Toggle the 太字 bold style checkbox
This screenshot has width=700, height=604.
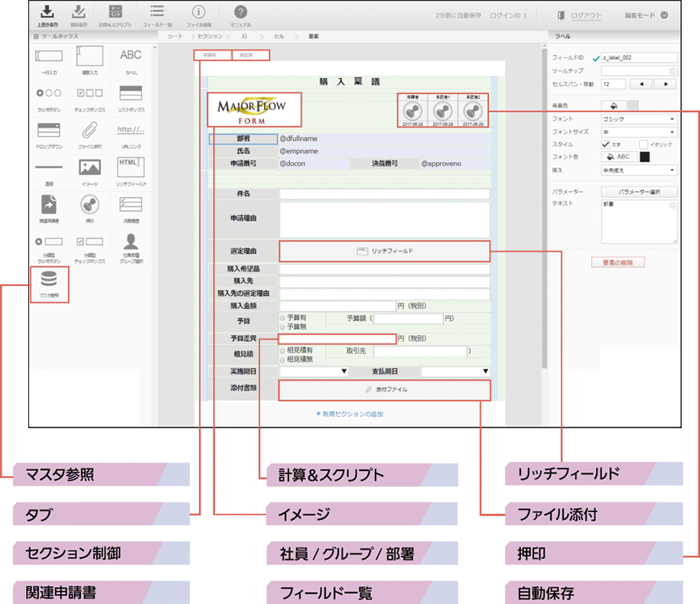[605, 144]
